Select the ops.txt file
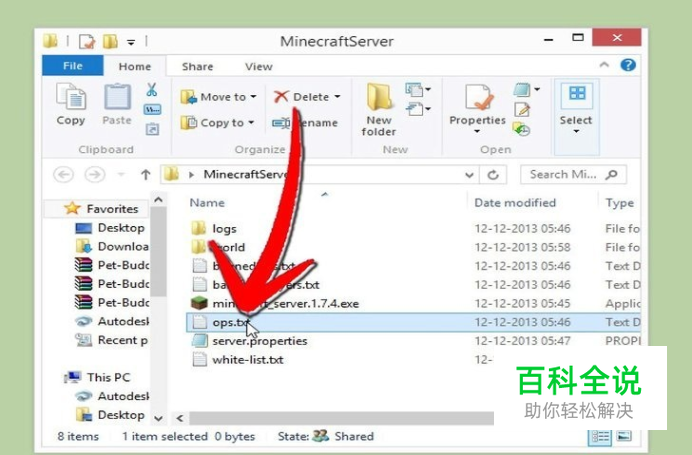This screenshot has height=455, width=692. coord(413,322)
